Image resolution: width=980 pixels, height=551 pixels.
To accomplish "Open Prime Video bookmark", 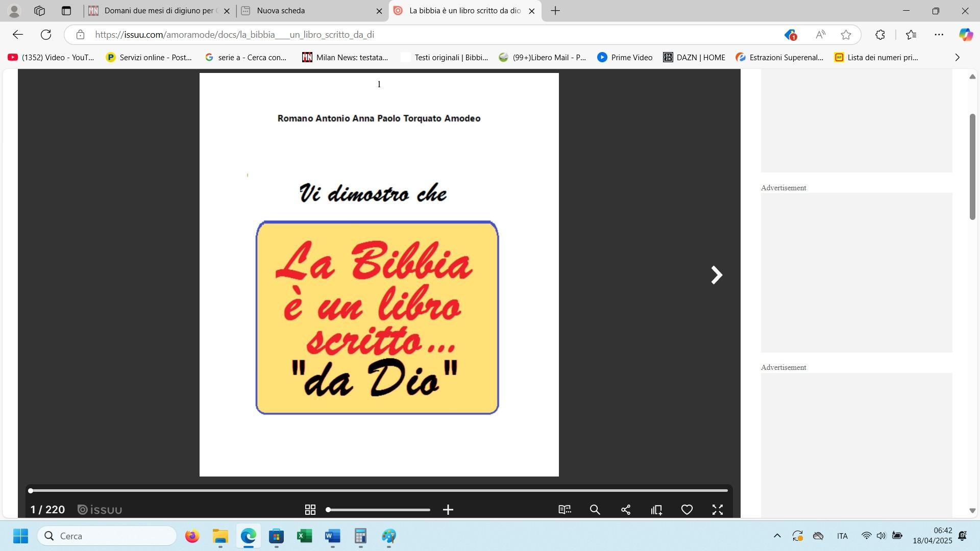I will click(625, 58).
